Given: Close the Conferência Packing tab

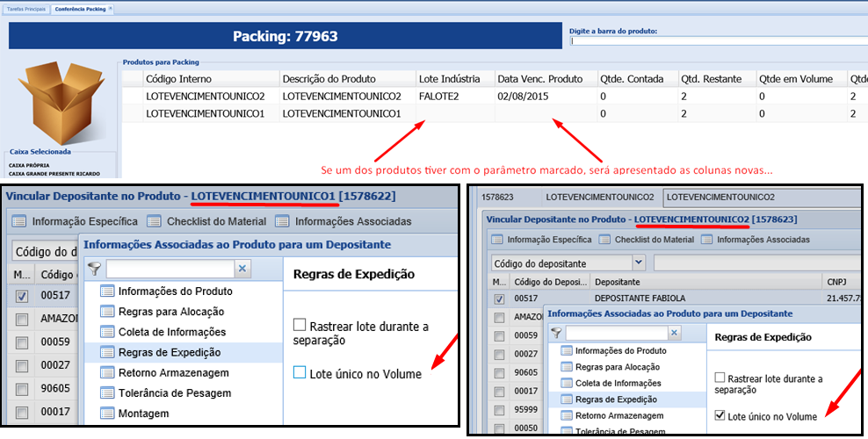Looking at the screenshot, I should click(x=110, y=8).
